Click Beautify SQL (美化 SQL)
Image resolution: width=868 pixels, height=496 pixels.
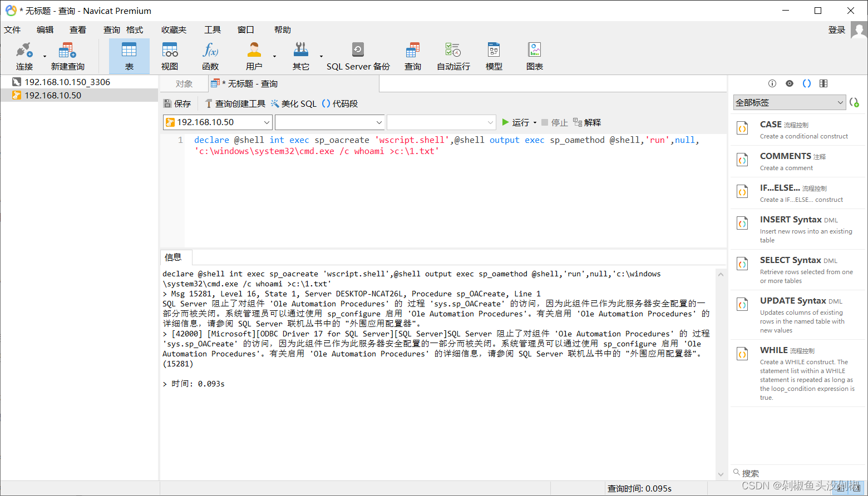[294, 103]
